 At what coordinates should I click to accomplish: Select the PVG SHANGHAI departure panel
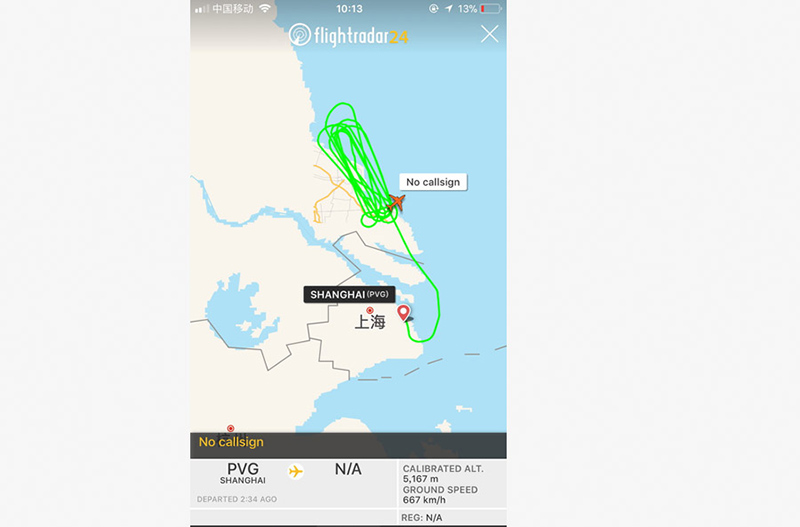point(243,473)
